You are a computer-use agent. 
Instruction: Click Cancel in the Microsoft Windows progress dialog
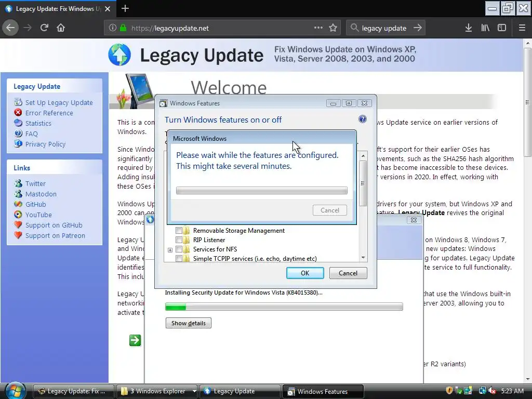point(330,210)
